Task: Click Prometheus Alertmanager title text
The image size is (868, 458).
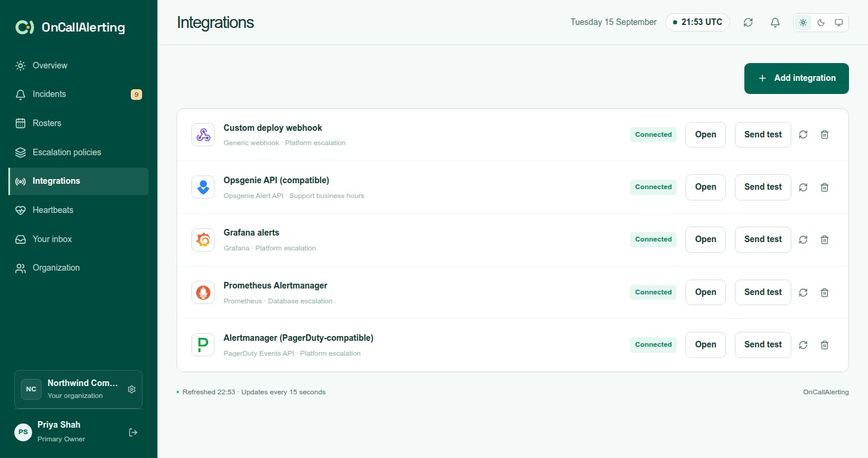Action: 275,286
